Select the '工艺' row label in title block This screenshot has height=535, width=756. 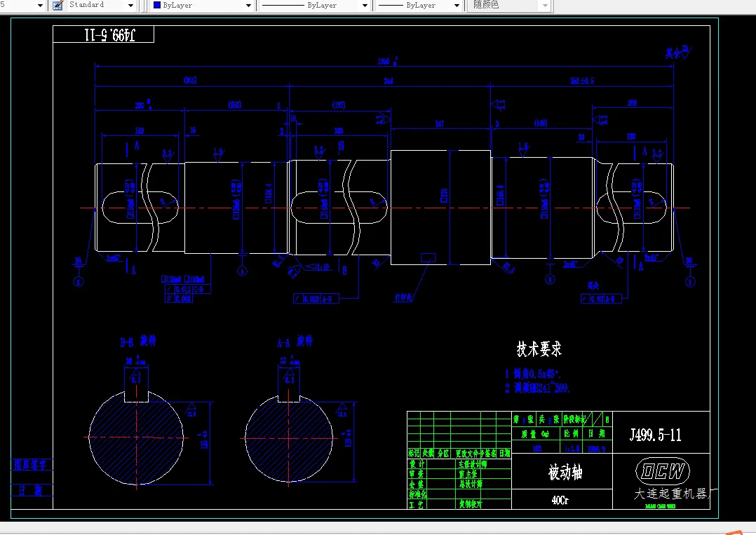tap(417, 504)
